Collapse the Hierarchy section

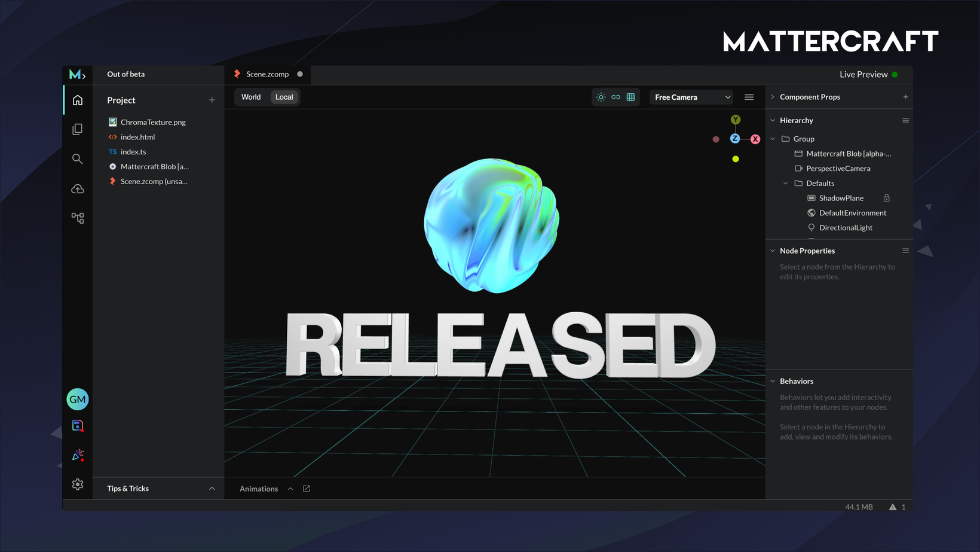coord(773,120)
